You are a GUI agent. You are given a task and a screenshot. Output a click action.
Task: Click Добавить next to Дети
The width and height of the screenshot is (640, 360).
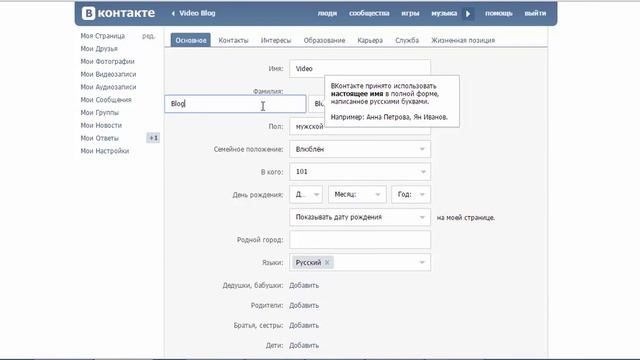click(x=304, y=345)
